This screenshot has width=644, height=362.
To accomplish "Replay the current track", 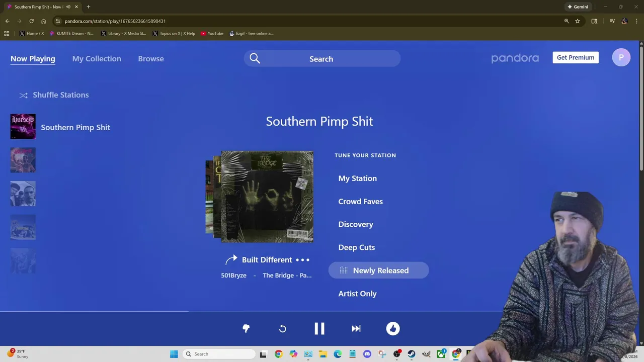I will (283, 328).
